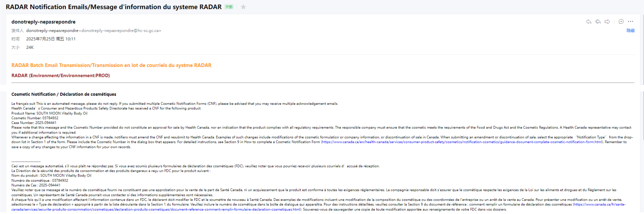Image resolution: width=644 pixels, height=214 pixels.
Task: Forward this email using the right-arrow icon
Action: 607,22
